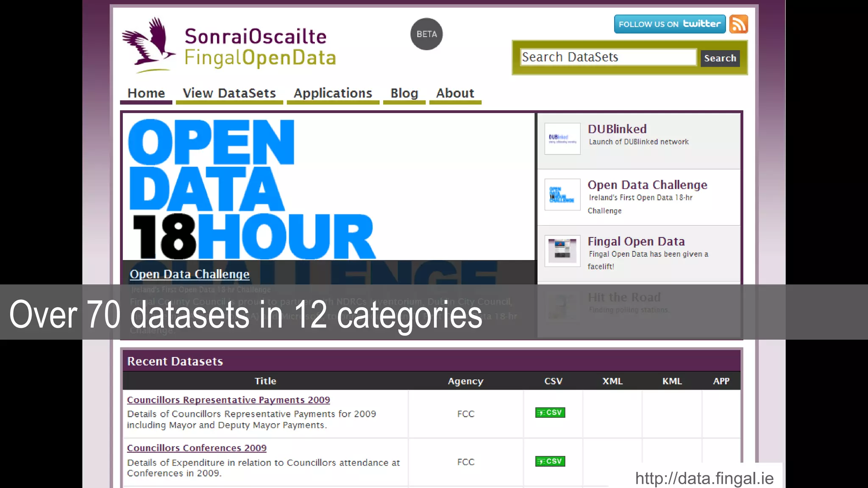
Task: Follow the Open Data Challenge banner link
Action: coord(189,274)
